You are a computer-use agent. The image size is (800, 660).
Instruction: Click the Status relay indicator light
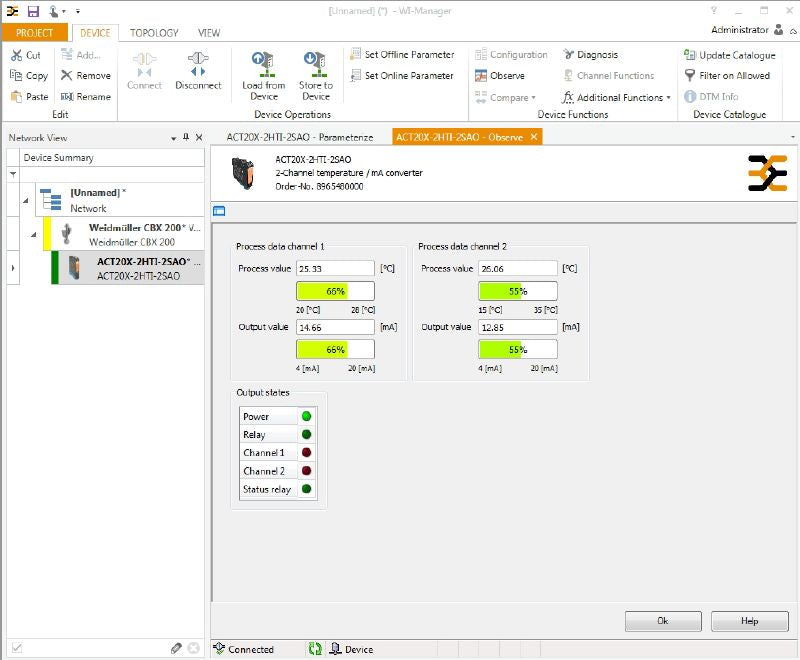(x=306, y=489)
